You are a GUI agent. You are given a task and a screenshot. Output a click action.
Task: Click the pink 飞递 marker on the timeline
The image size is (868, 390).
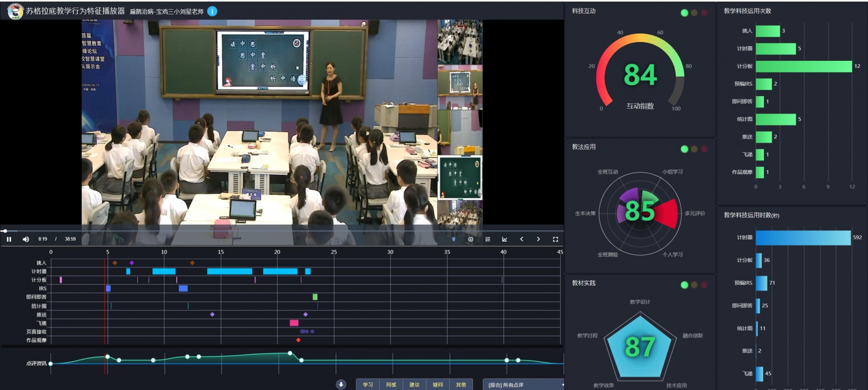tap(294, 323)
